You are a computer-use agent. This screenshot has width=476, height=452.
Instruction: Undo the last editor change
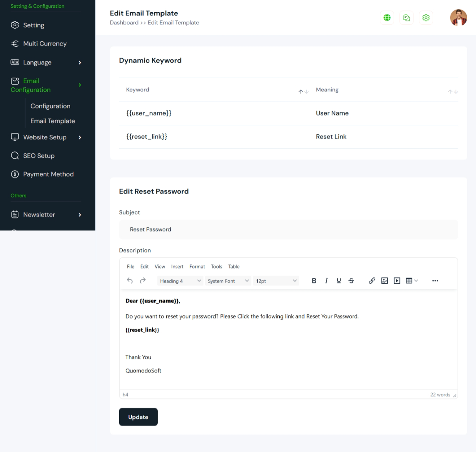coord(130,281)
